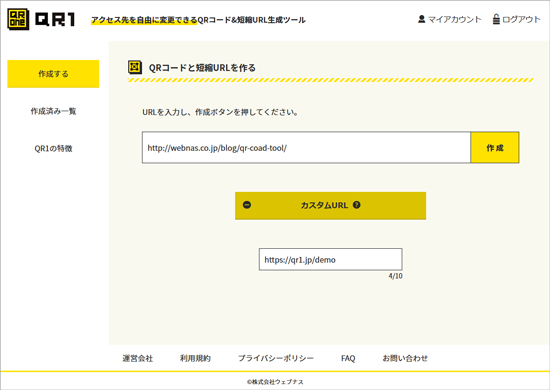Image resolution: width=550 pixels, height=390 pixels.
Task: Click the URL input field with webnas.co.jp address
Action: click(x=306, y=148)
